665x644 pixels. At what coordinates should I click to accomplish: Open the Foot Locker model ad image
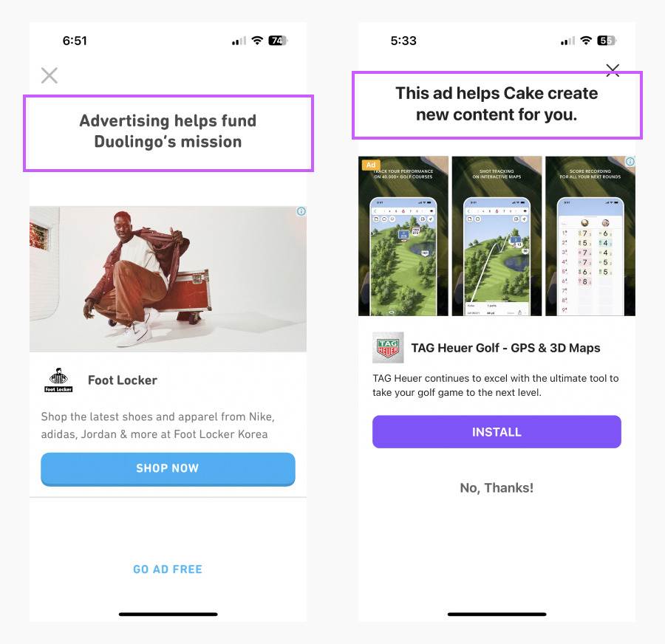click(x=168, y=279)
